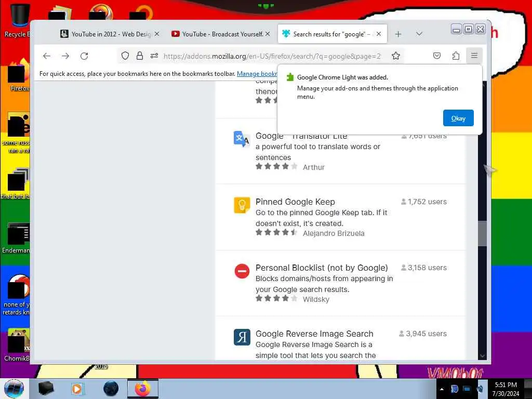Click the Okay button in add-on notification

pos(458,118)
